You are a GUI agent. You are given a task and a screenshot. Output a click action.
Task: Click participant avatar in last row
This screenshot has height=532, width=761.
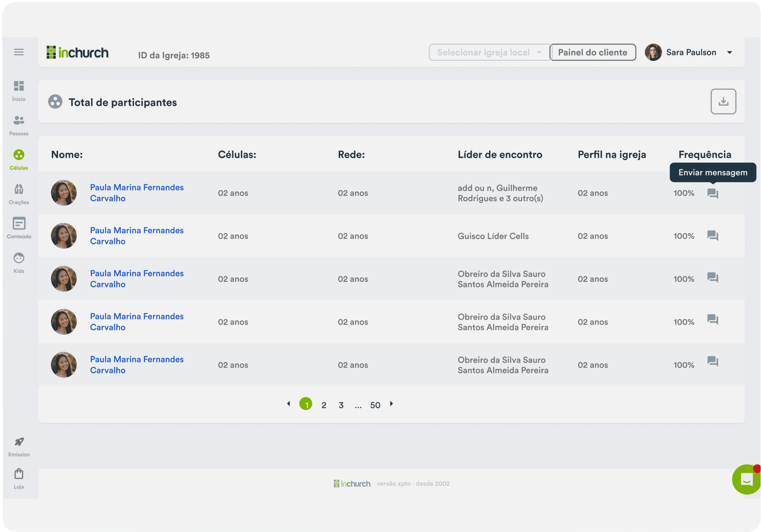[x=64, y=365]
